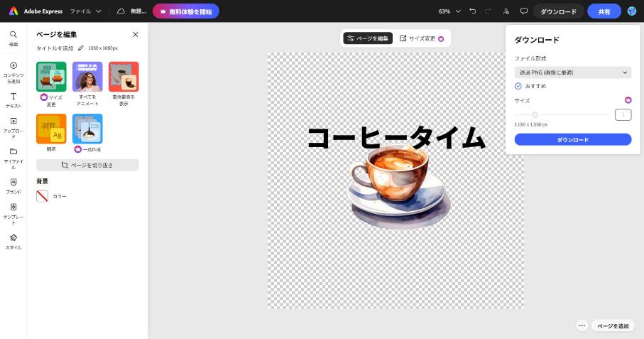Open the background color swatch (カラー)
Viewport: 644px width, 339px height.
tap(43, 196)
